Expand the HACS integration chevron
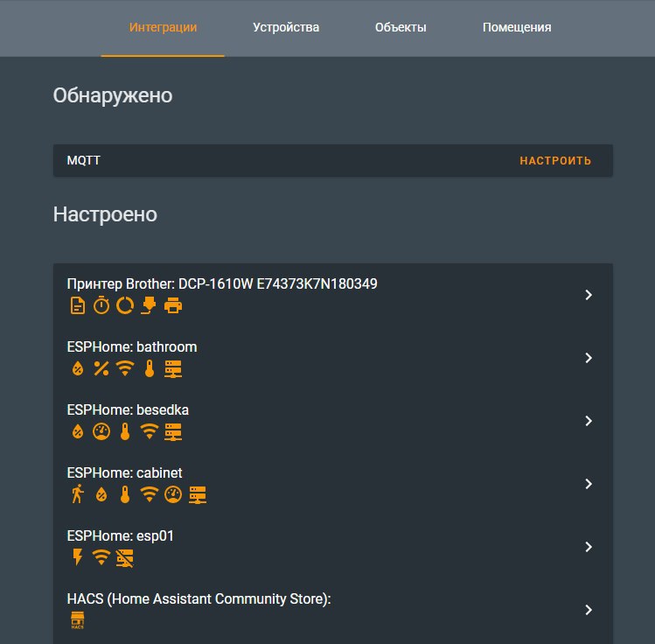Viewport: 655px width, 644px height. [x=589, y=610]
